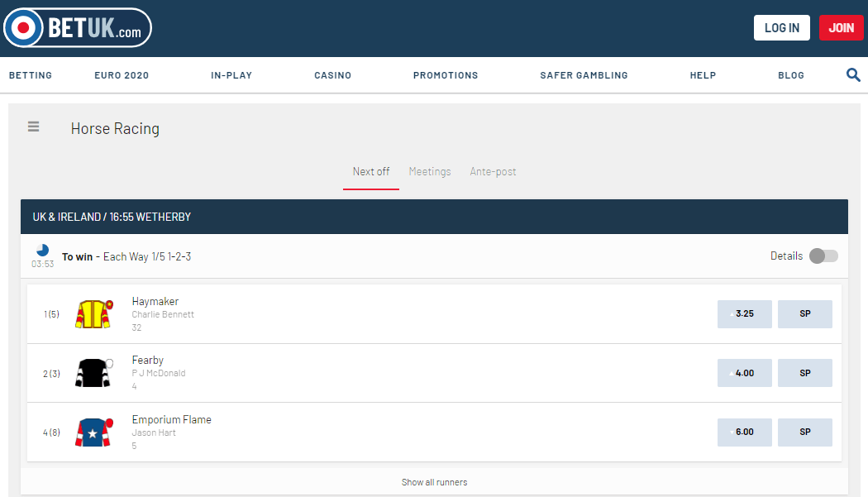868x497 pixels.
Task: Open the search magnifier icon
Action: coord(853,75)
